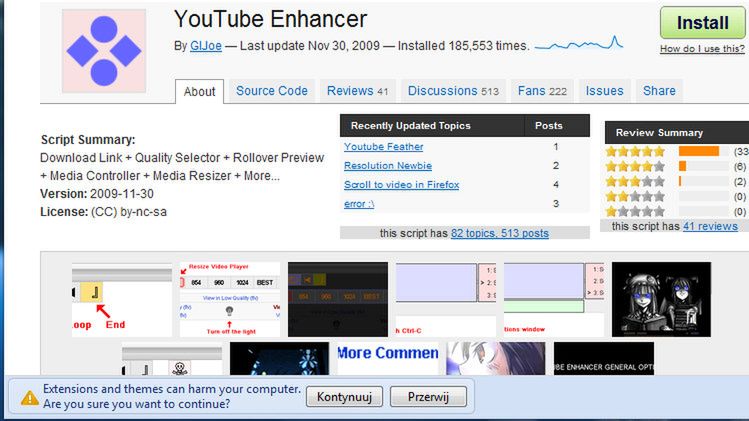Switch to the Source Code tab

click(272, 91)
